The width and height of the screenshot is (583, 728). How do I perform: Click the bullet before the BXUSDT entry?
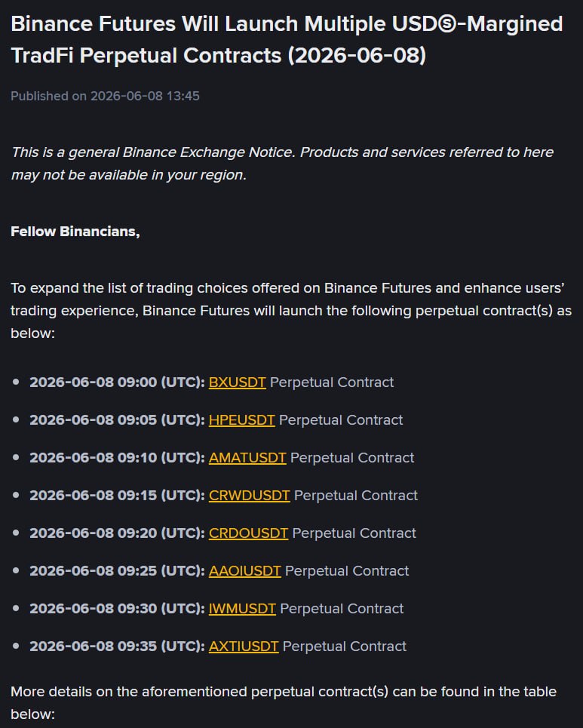click(17, 382)
